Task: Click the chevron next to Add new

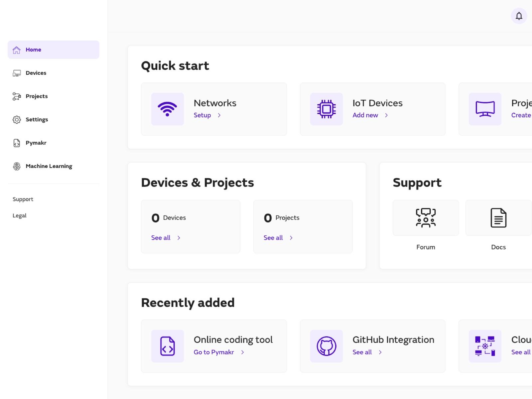Action: [x=386, y=115]
